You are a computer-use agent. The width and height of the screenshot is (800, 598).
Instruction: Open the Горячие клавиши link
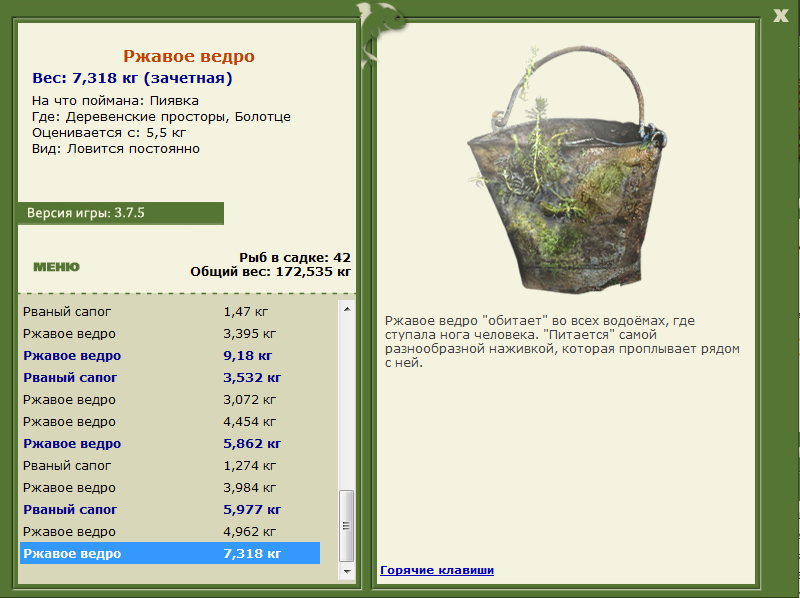click(437, 570)
